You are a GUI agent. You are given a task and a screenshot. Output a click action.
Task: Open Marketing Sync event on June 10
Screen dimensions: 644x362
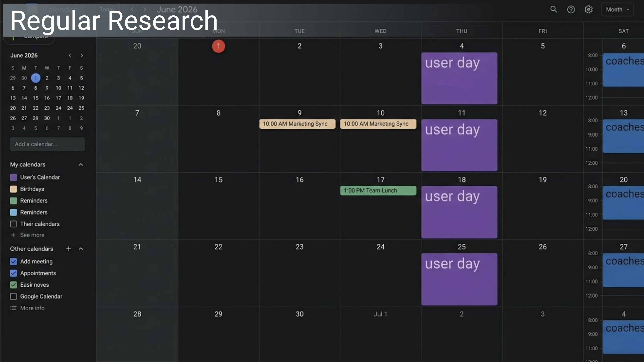click(378, 124)
